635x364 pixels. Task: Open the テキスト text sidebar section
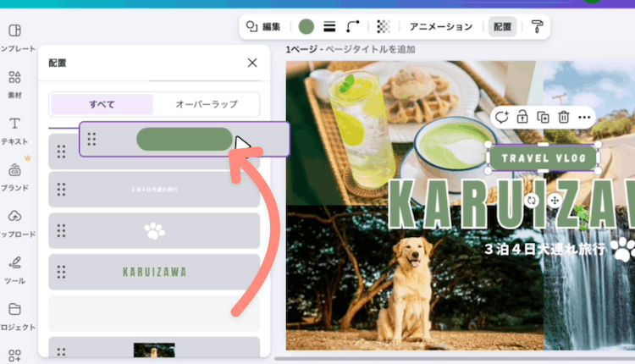click(15, 130)
